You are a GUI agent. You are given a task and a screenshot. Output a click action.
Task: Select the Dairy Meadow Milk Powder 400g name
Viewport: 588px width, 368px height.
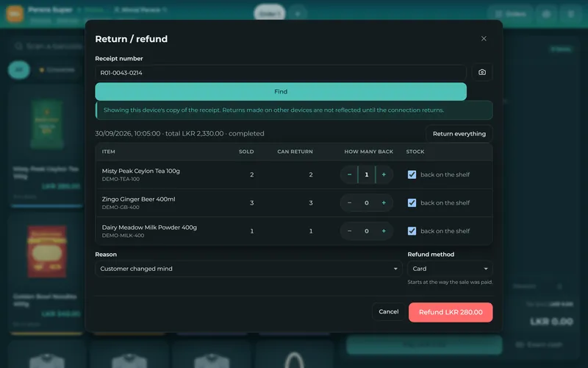tap(149, 227)
